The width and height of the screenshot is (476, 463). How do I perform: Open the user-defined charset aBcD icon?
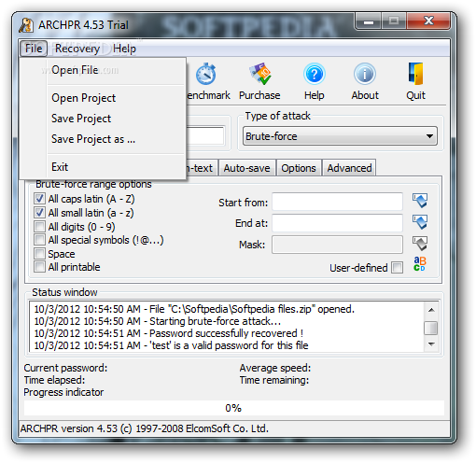[x=420, y=264]
